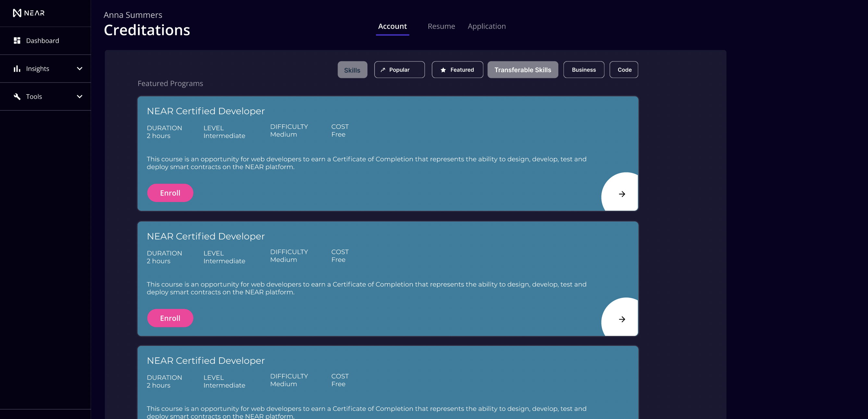Enroll in the first NEAR Certified Developer course

point(170,193)
